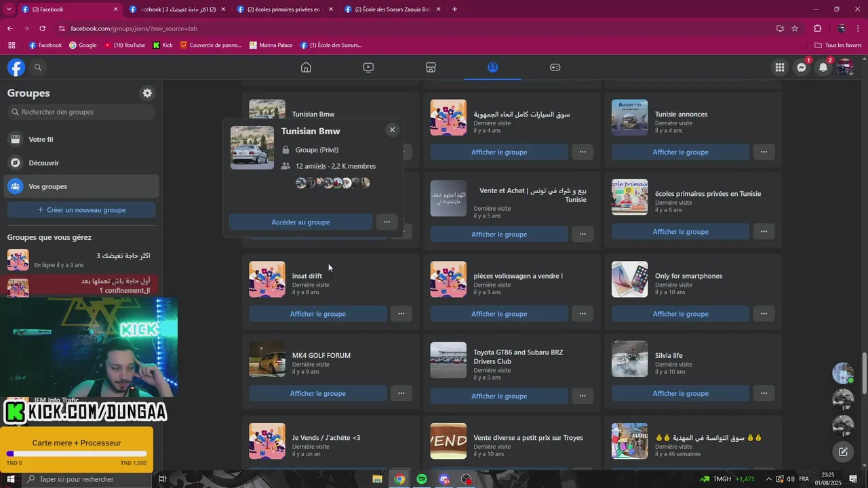Click Afficher le groupe for Only for smartphones

[x=680, y=314]
